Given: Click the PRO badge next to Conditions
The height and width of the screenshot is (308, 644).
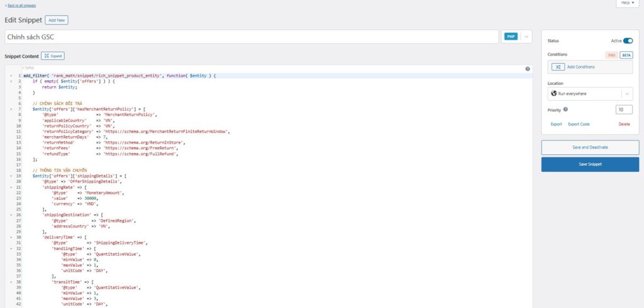Looking at the screenshot, I should pyautogui.click(x=611, y=55).
